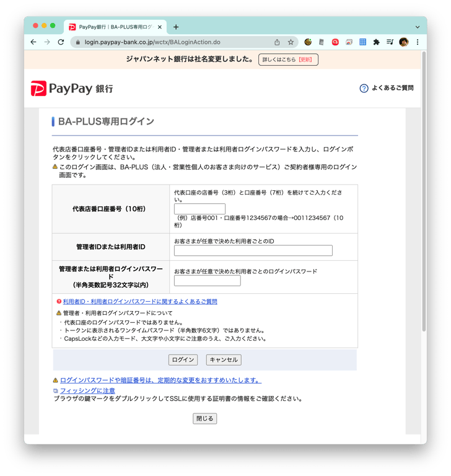Click the 閉じる button

pyautogui.click(x=205, y=418)
